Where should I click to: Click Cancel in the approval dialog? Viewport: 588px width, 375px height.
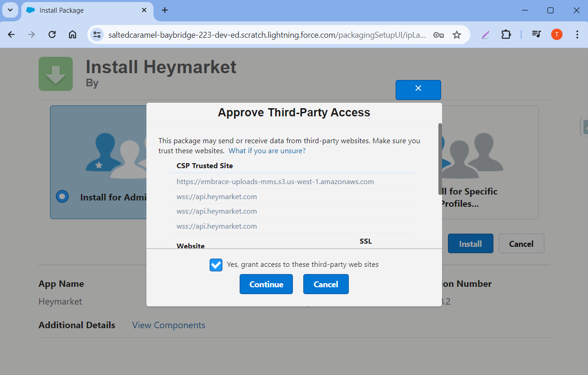click(326, 284)
